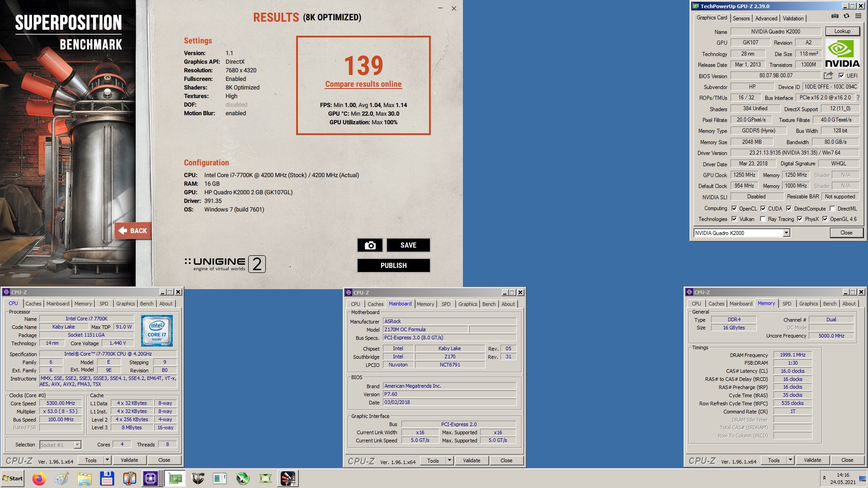The height and width of the screenshot is (488, 868).
Task: Open Firefox from the taskbar
Action: (x=39, y=479)
